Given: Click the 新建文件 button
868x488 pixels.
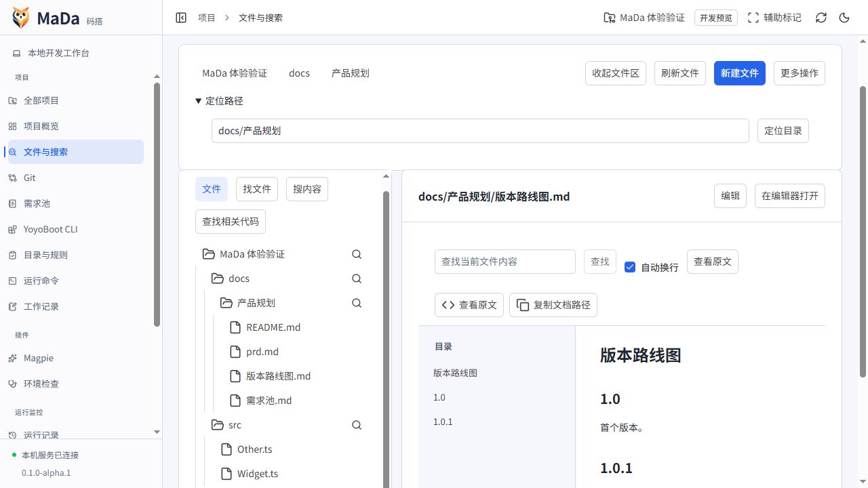Looking at the screenshot, I should [740, 73].
